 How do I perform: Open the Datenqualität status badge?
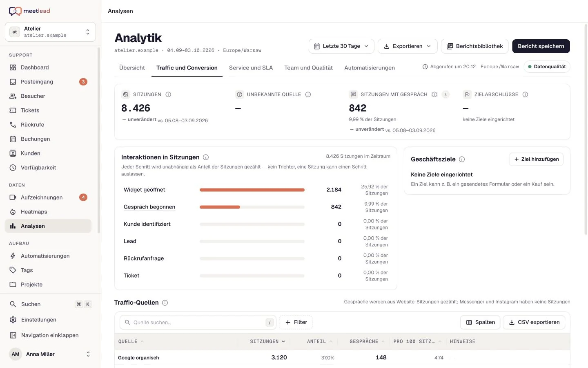pos(546,67)
